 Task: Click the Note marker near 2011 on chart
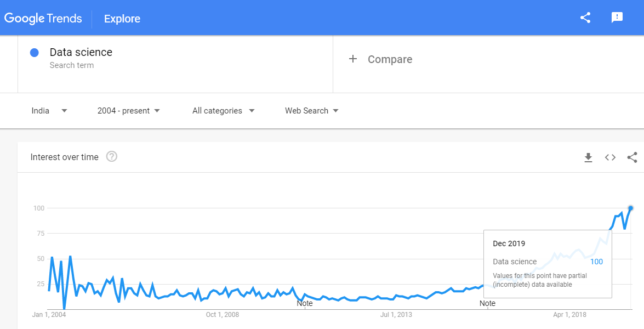(305, 304)
